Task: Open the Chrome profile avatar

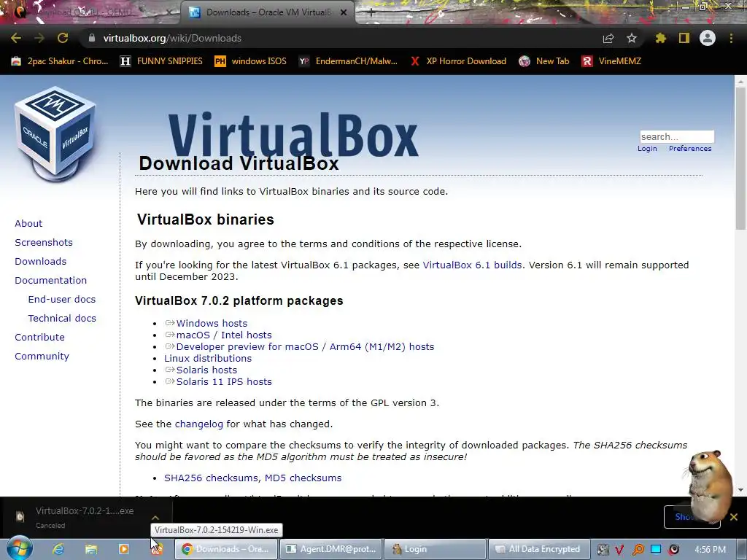Action: tap(708, 38)
